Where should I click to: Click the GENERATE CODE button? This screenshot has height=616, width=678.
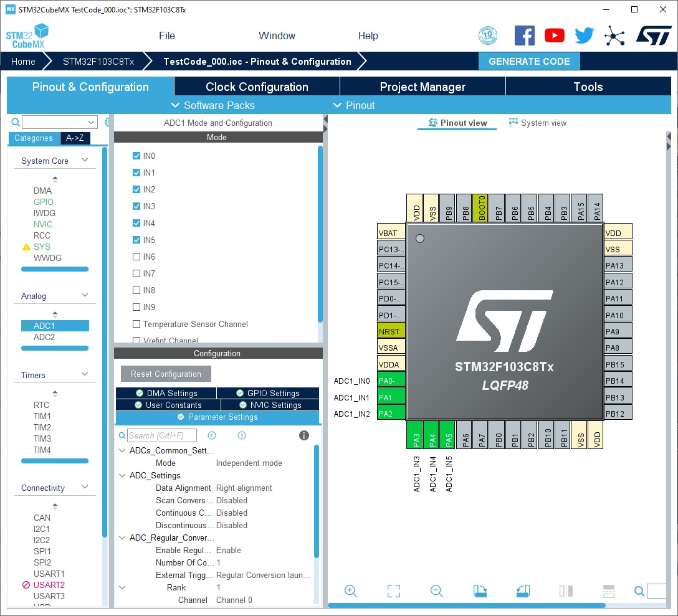[x=529, y=62]
